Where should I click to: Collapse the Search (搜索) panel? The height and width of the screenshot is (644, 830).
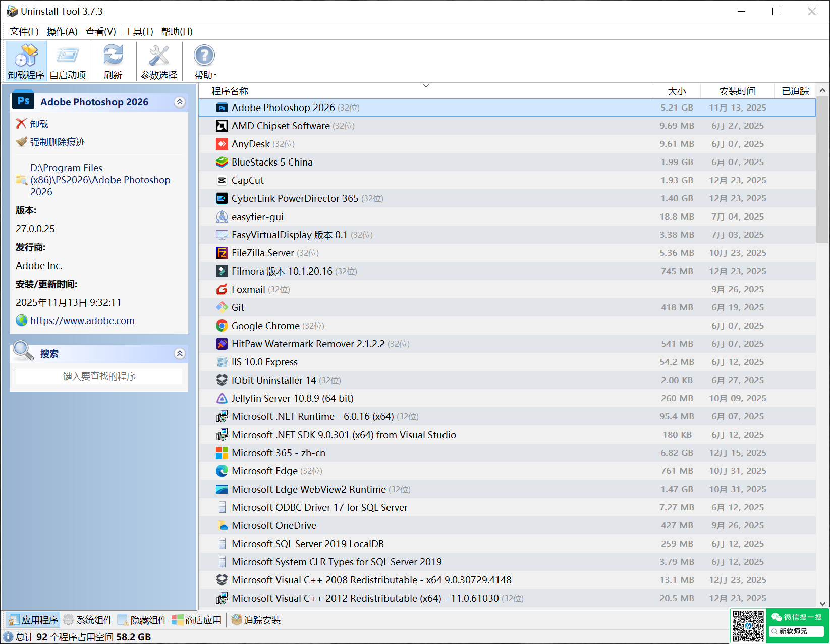[180, 353]
